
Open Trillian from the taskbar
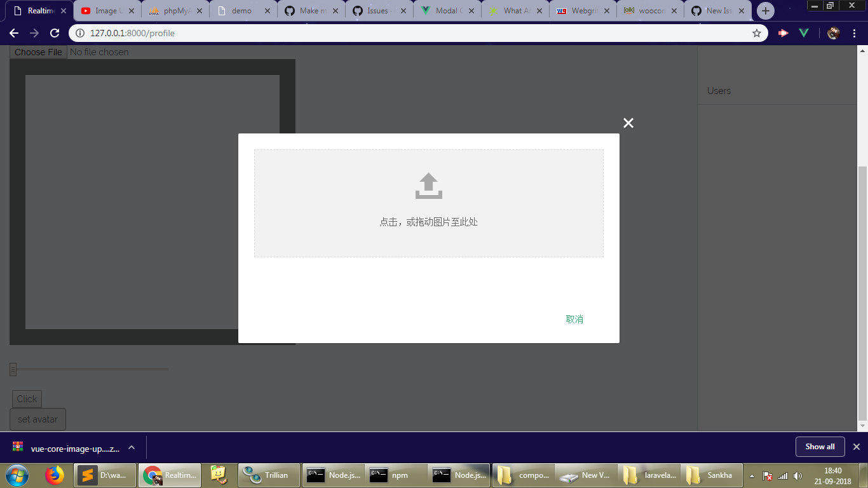pos(269,475)
